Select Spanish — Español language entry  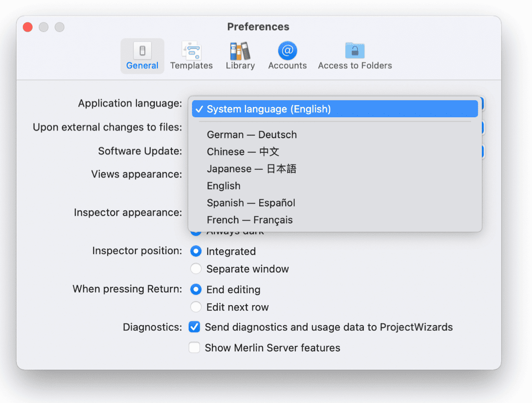(251, 202)
